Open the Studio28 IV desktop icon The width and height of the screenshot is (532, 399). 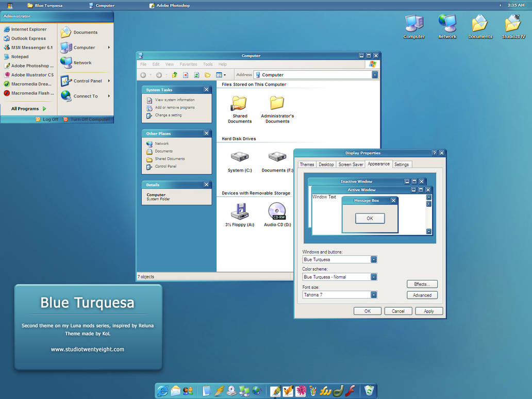pos(513,26)
